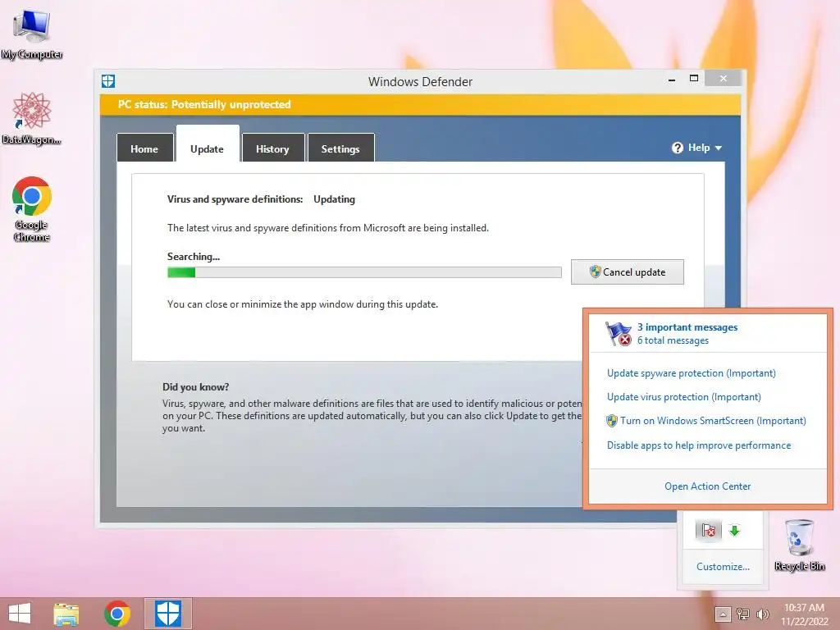Click the PC status Potentially unprotected banner
840x630 pixels.
click(x=420, y=104)
